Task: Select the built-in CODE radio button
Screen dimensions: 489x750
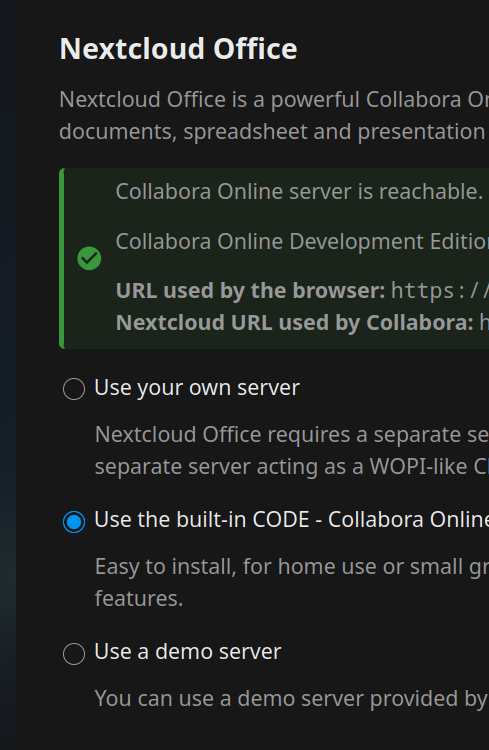Action: 74,521
